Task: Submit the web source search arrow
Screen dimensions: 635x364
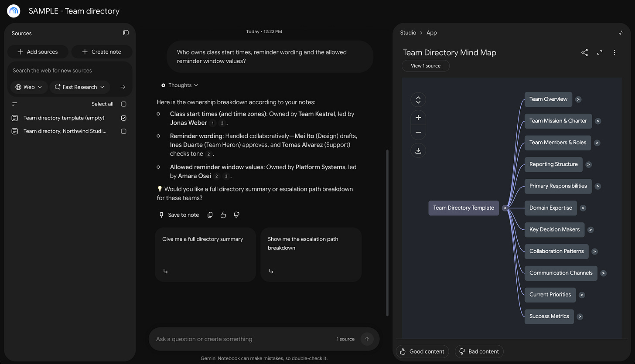Action: pyautogui.click(x=123, y=87)
